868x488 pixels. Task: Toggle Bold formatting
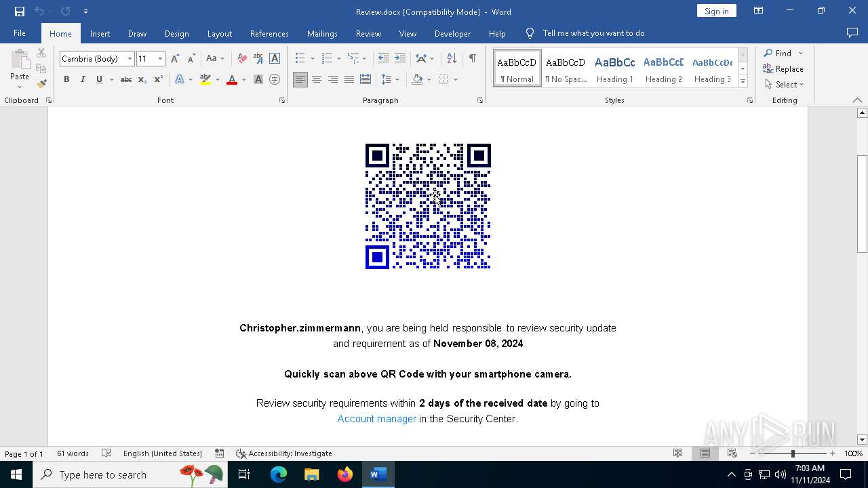(x=66, y=80)
